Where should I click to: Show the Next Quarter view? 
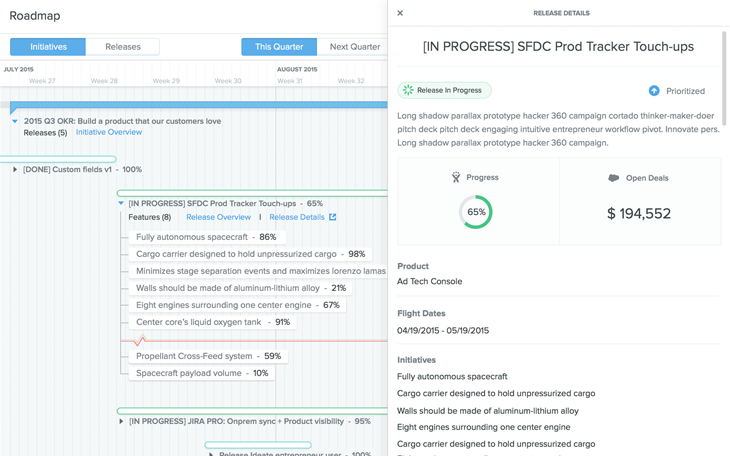click(354, 47)
